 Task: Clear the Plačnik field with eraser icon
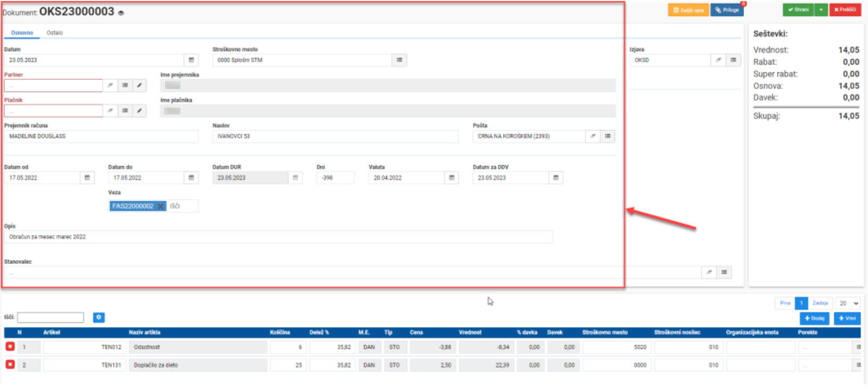110,111
